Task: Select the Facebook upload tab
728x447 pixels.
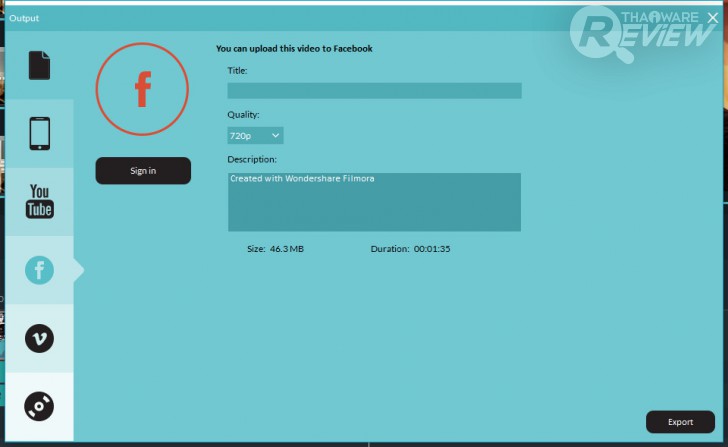Action: 39,270
